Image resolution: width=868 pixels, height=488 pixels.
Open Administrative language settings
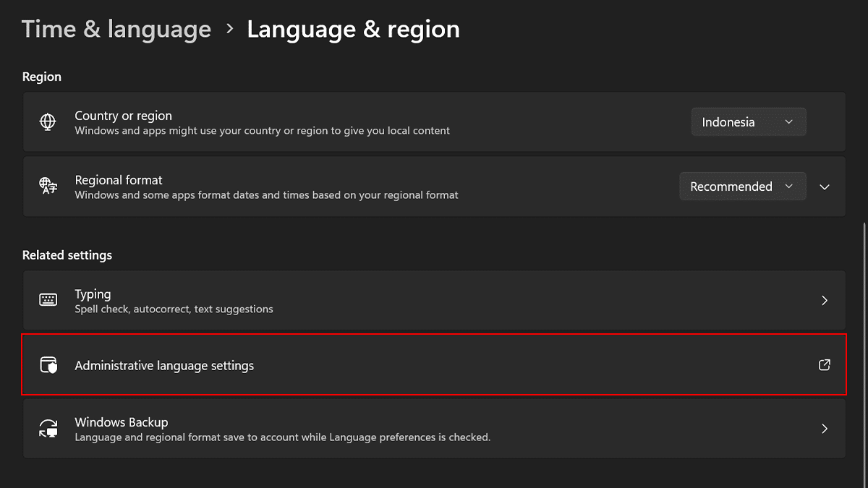tap(164, 366)
